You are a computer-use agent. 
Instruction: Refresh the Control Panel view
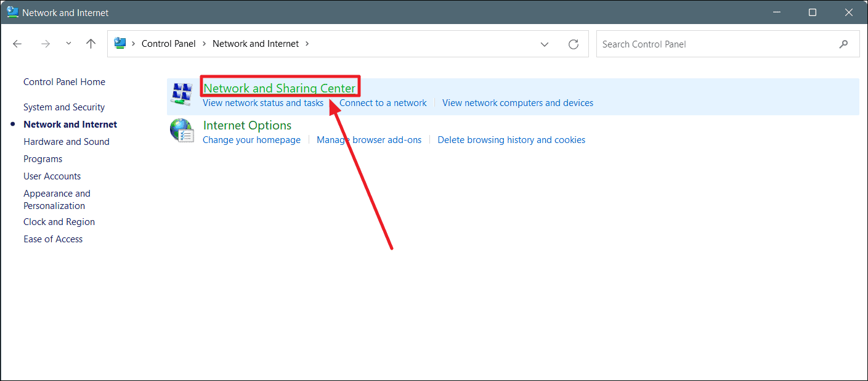574,44
